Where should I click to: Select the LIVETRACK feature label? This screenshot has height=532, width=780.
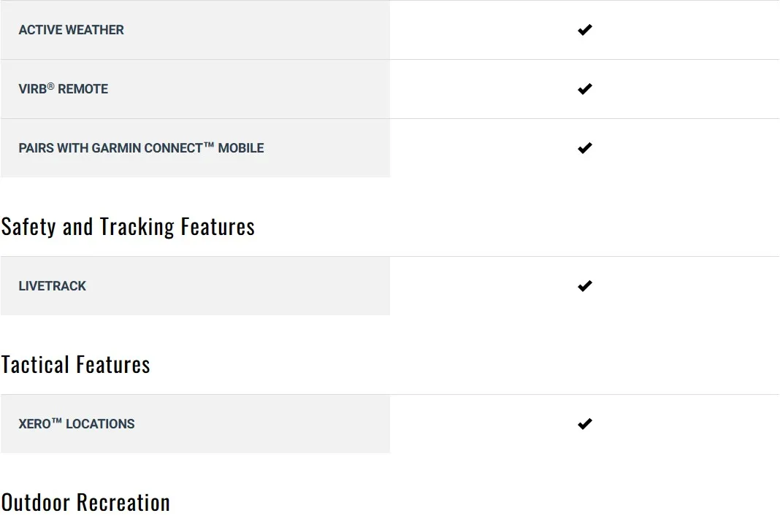[53, 286]
